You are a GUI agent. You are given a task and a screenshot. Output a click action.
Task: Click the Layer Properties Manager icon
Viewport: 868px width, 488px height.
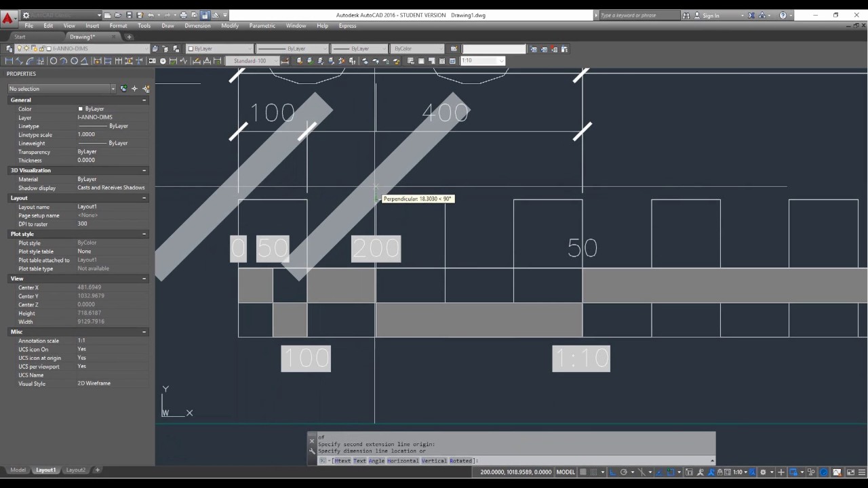tap(9, 49)
